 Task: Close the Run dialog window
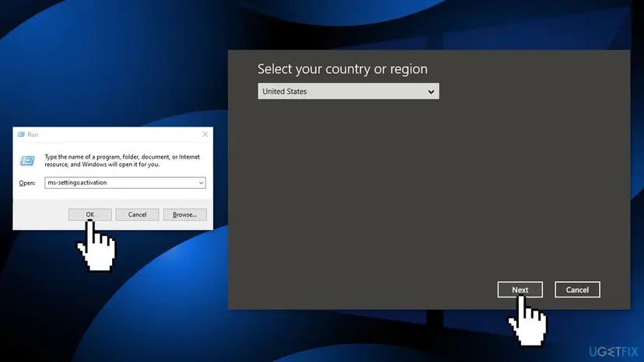click(205, 134)
